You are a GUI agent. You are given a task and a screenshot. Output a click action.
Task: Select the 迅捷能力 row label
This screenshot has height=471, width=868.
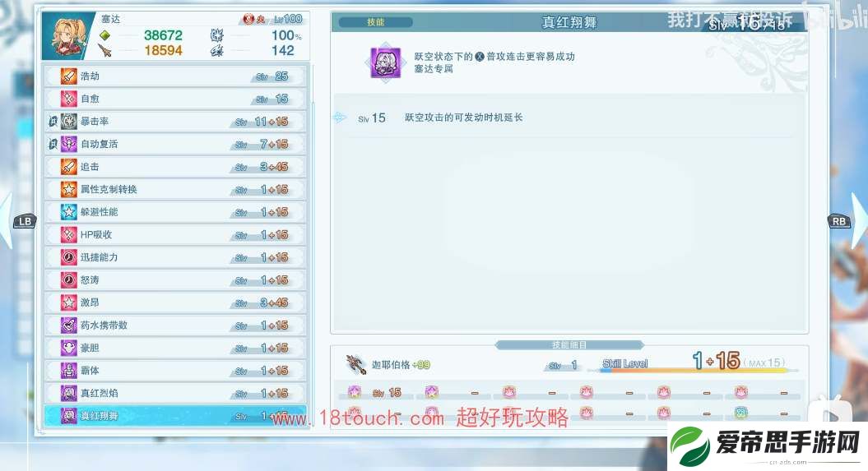coord(99,257)
